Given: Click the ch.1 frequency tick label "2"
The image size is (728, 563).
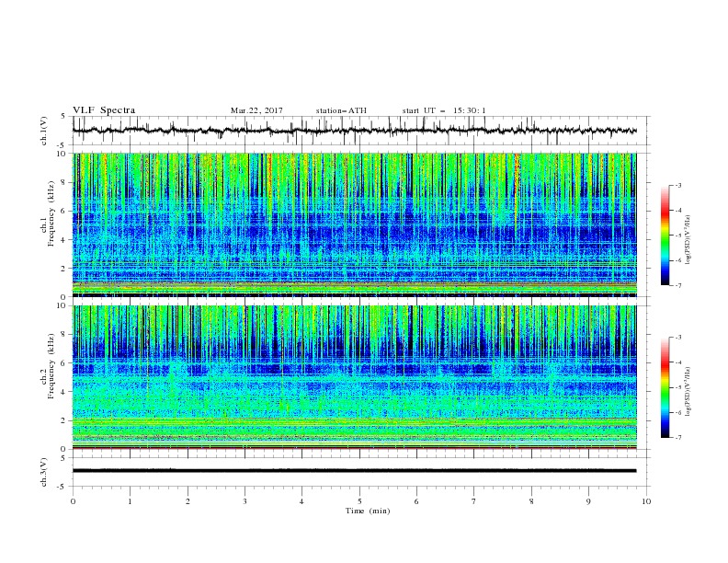Looking at the screenshot, I should coord(64,268).
